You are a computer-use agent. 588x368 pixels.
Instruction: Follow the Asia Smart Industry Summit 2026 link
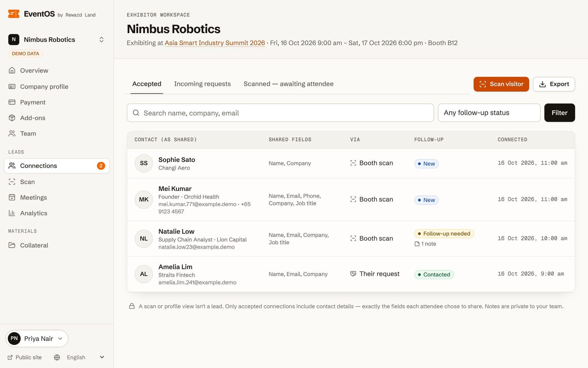tap(215, 43)
